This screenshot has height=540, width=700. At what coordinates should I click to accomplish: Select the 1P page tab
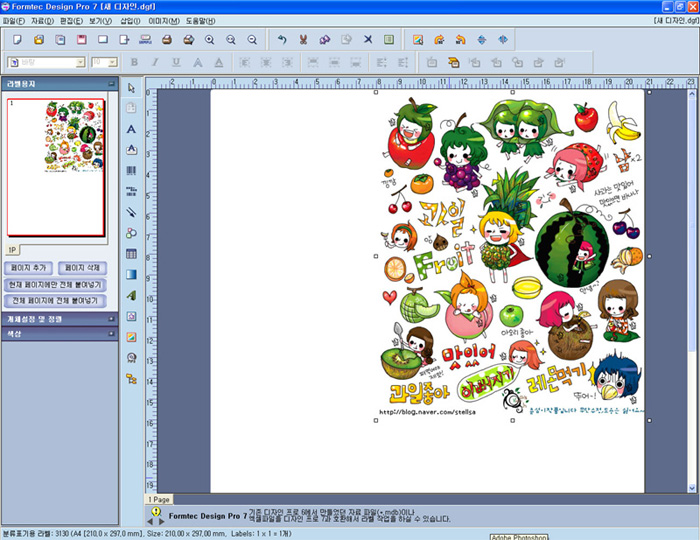pyautogui.click(x=12, y=250)
